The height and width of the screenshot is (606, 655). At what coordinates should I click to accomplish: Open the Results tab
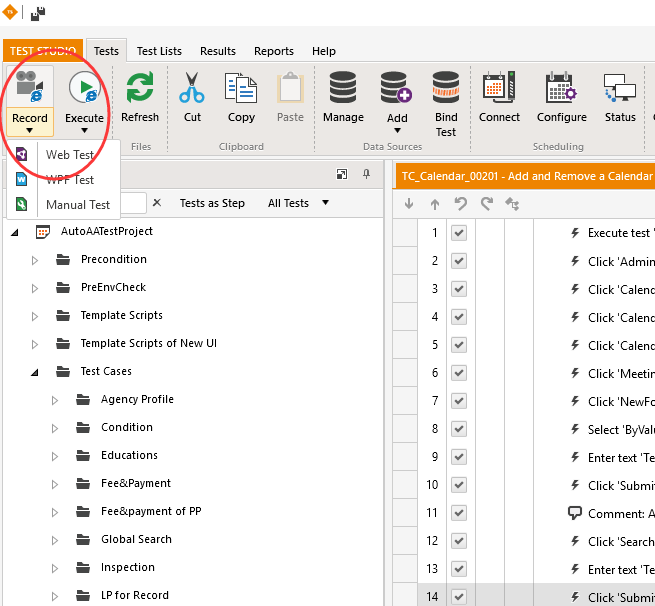218,51
